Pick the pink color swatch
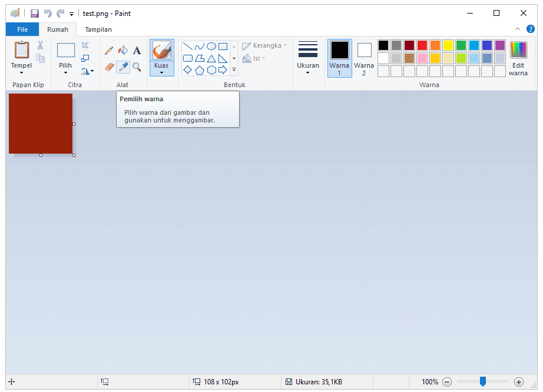 click(x=422, y=58)
